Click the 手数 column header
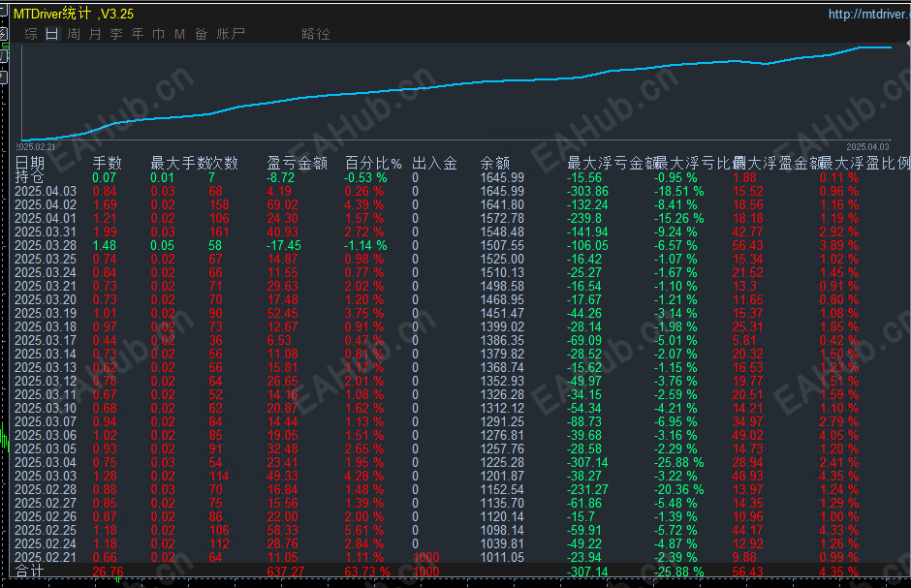911x588 pixels. (108, 163)
